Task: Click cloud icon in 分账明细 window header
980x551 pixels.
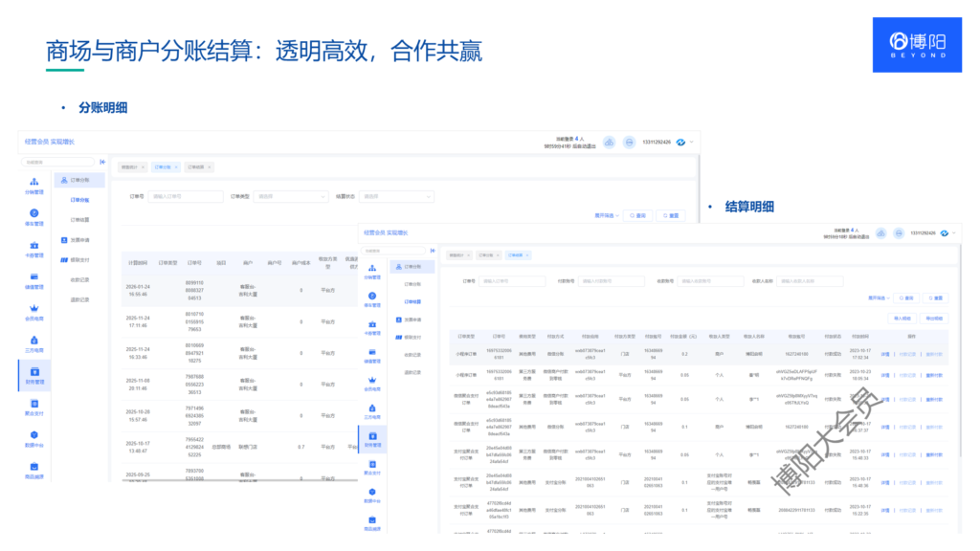Action: click(609, 143)
